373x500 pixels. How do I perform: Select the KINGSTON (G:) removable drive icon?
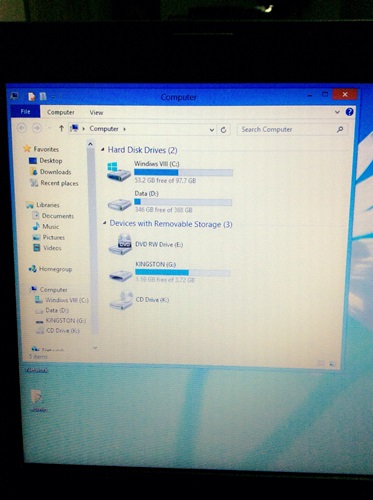(x=121, y=275)
